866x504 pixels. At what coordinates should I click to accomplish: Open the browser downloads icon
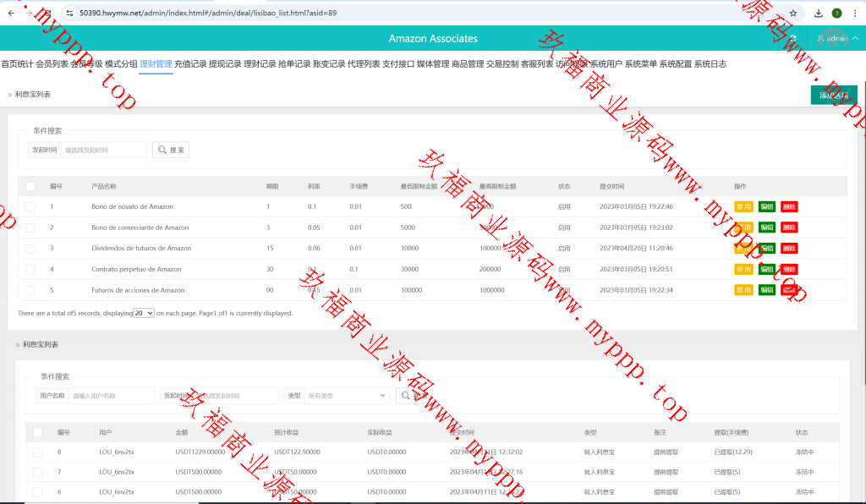tap(819, 14)
